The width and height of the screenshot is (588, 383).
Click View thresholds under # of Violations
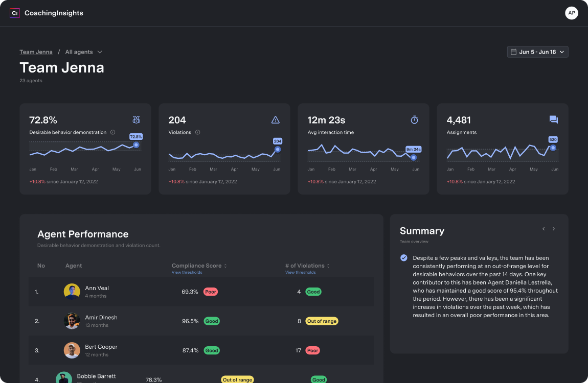(x=300, y=272)
